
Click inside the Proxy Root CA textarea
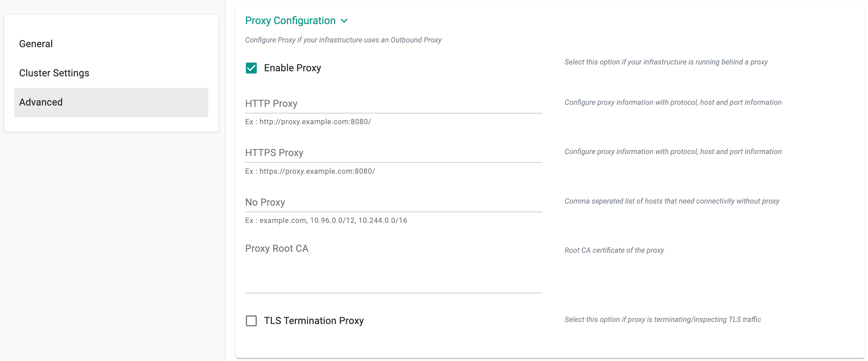[394, 268]
